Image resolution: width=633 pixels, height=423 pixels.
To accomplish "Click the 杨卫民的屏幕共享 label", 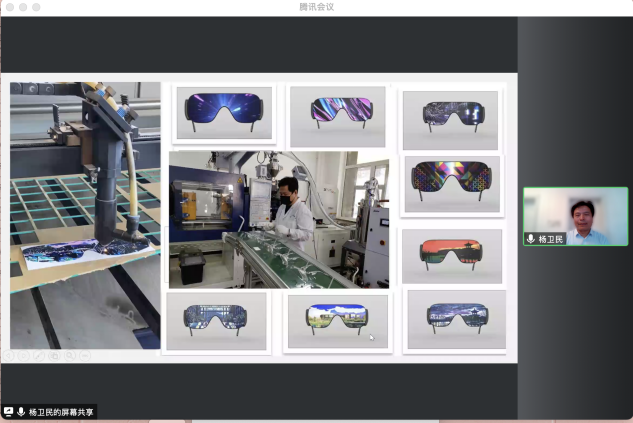I will 61,412.
